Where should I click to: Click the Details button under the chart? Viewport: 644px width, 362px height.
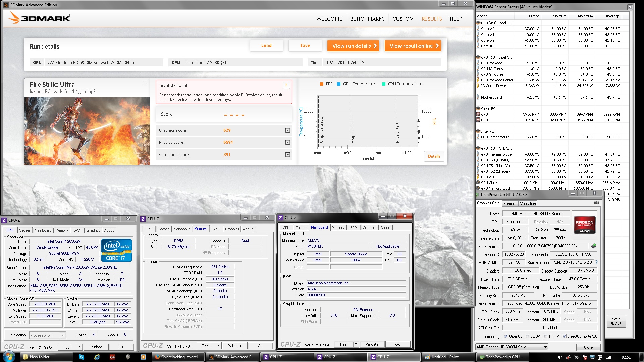[x=434, y=156]
